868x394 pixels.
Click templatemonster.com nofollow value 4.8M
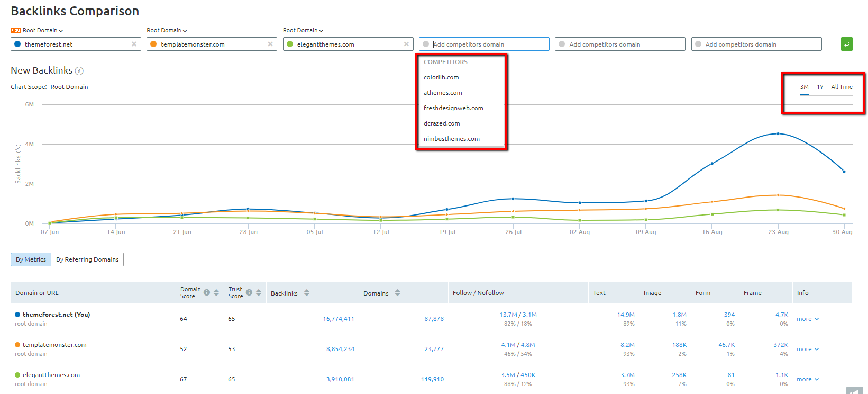[528, 345]
